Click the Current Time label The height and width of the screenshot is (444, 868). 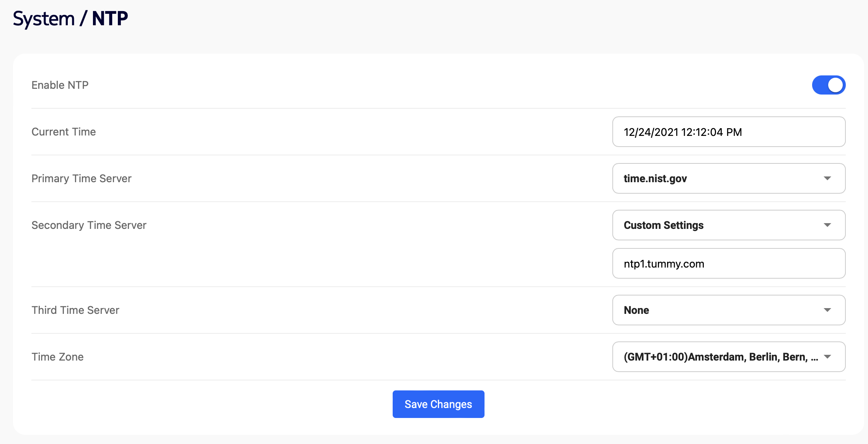click(x=64, y=132)
